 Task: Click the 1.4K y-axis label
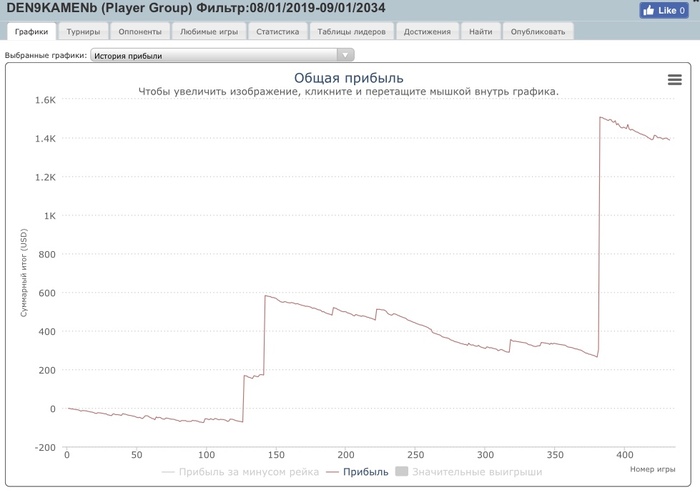click(x=46, y=139)
